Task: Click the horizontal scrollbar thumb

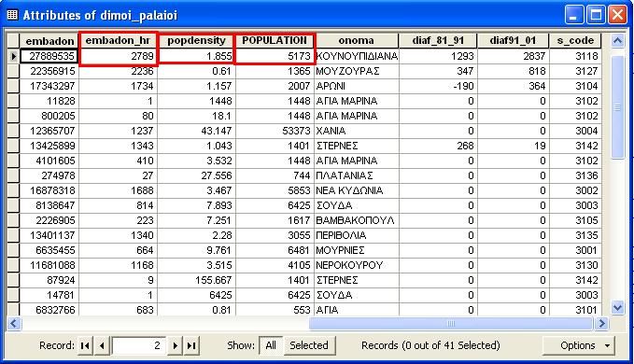Action: coord(451,324)
